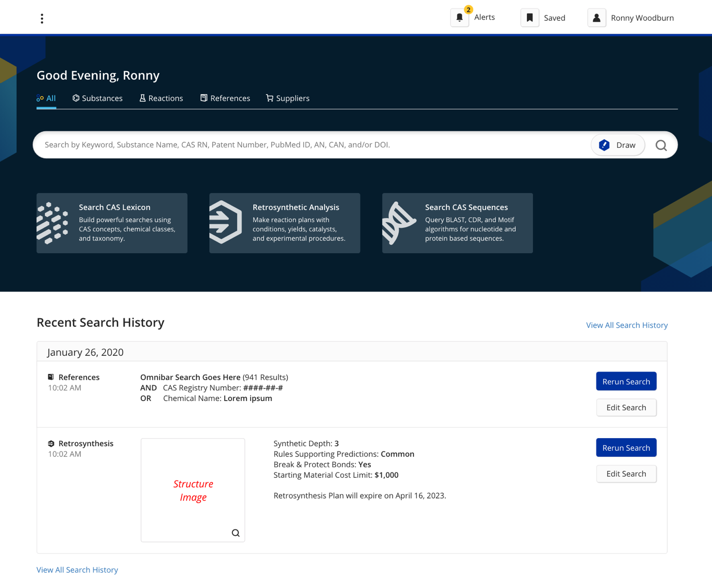Image resolution: width=712 pixels, height=588 pixels.
Task: Open the Structure Image thumbnail
Action: click(x=193, y=490)
